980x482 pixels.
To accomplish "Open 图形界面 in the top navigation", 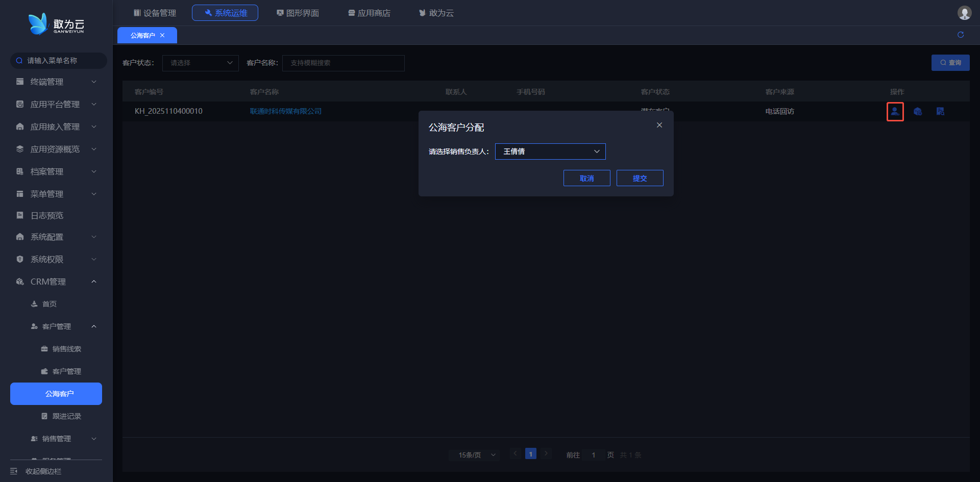I will [x=298, y=13].
